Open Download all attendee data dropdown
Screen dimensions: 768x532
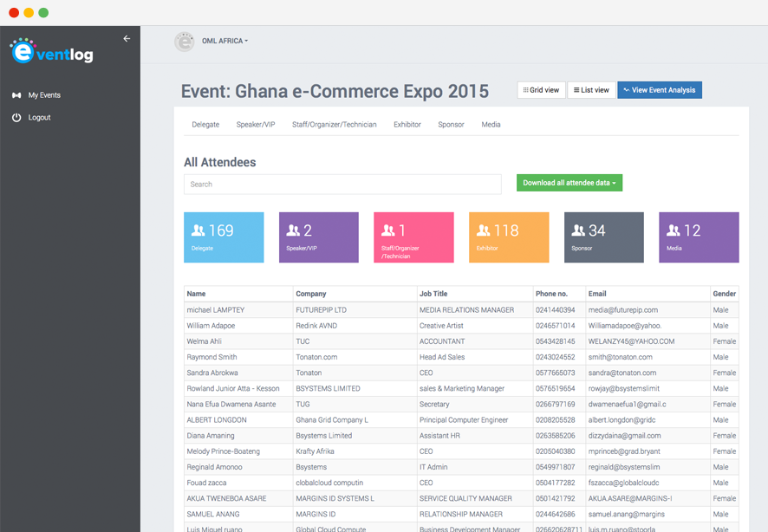[569, 183]
